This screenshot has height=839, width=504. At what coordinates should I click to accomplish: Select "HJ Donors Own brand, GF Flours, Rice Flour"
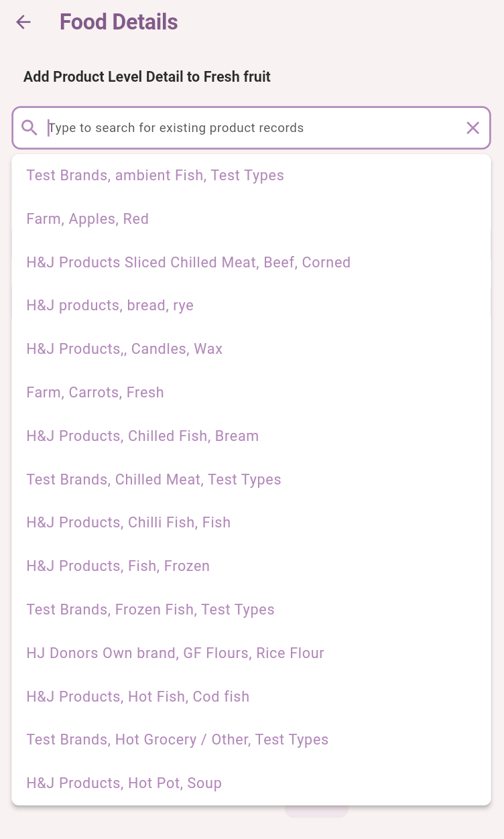(176, 653)
